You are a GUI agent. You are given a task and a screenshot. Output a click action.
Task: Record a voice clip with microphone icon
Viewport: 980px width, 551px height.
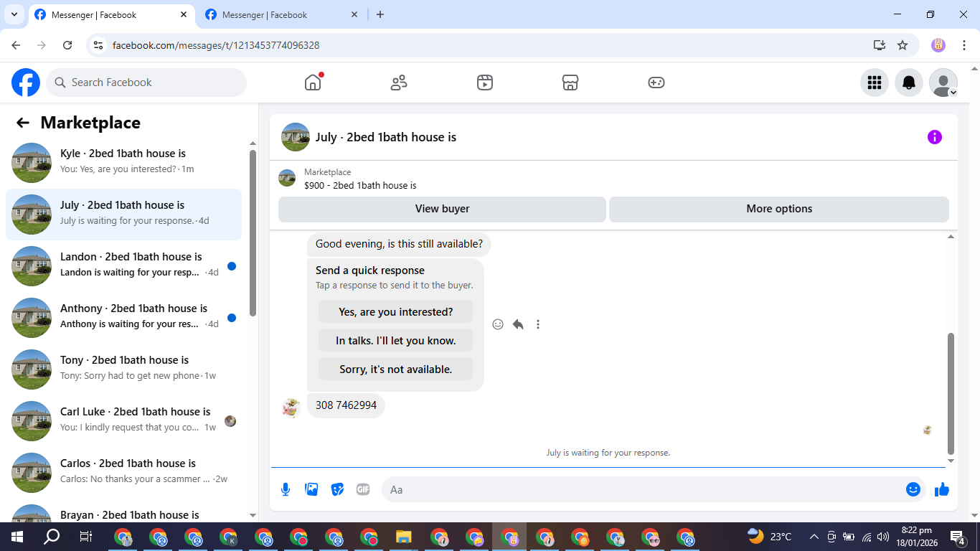(x=286, y=489)
